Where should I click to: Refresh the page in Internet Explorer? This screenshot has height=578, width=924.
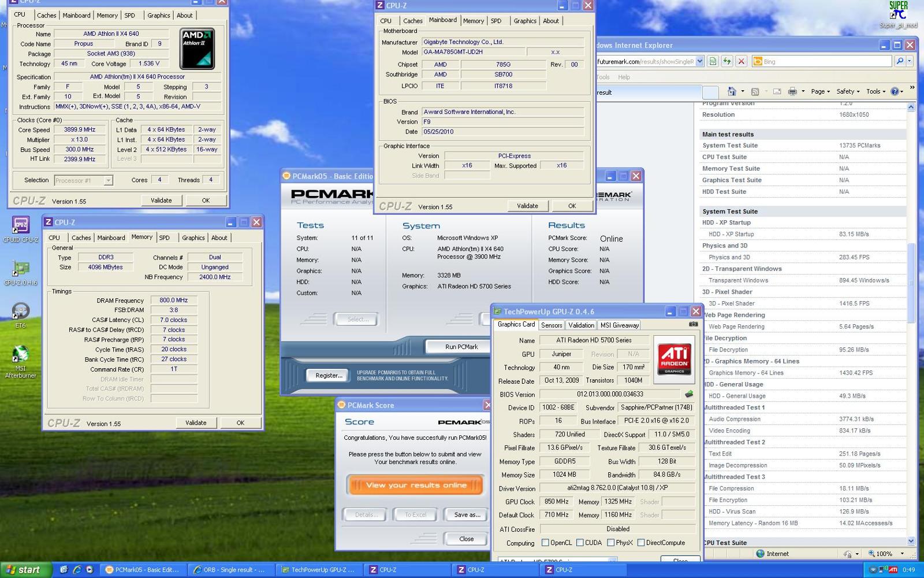[727, 61]
